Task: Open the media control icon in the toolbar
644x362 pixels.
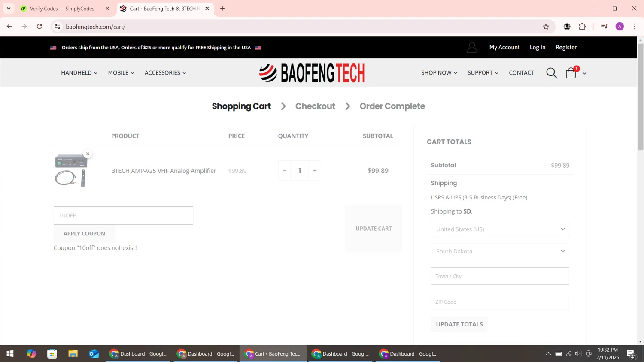Action: pos(605,27)
